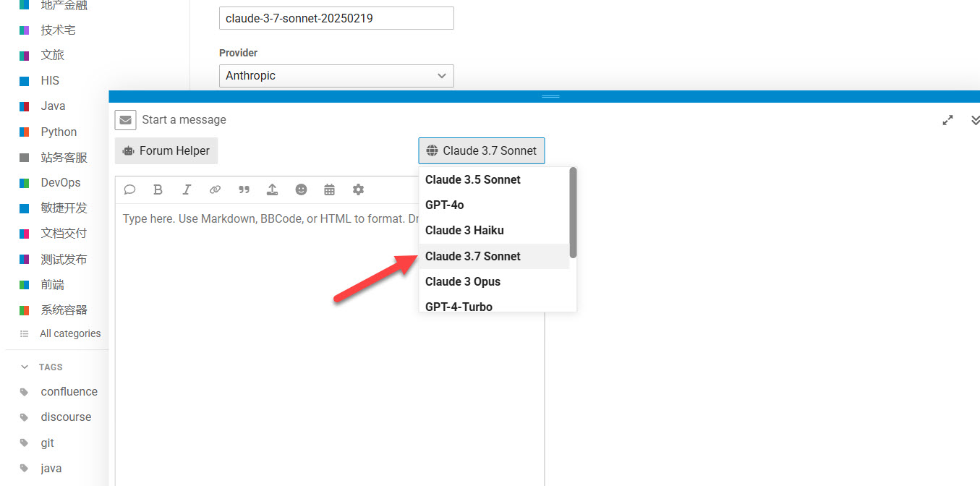Expand the composer to full screen

(947, 120)
